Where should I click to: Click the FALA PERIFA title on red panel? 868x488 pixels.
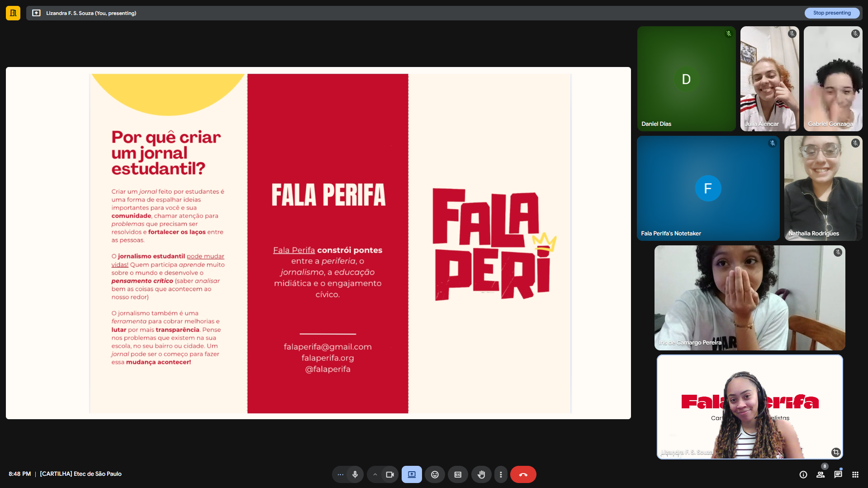click(x=328, y=195)
